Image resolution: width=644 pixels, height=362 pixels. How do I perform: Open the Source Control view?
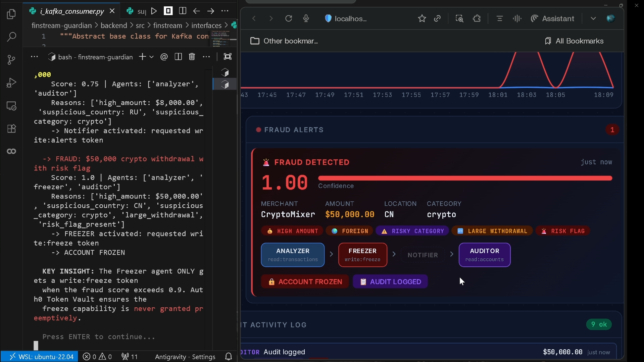(x=11, y=60)
